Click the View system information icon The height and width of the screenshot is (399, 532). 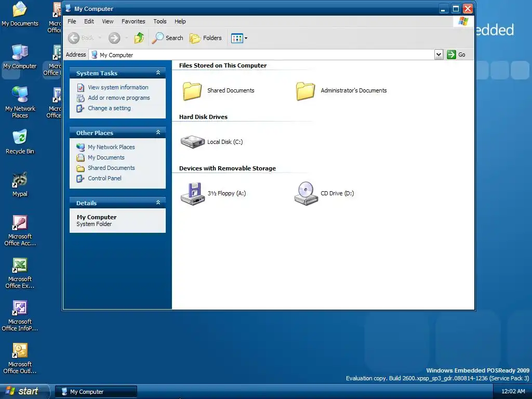click(81, 87)
